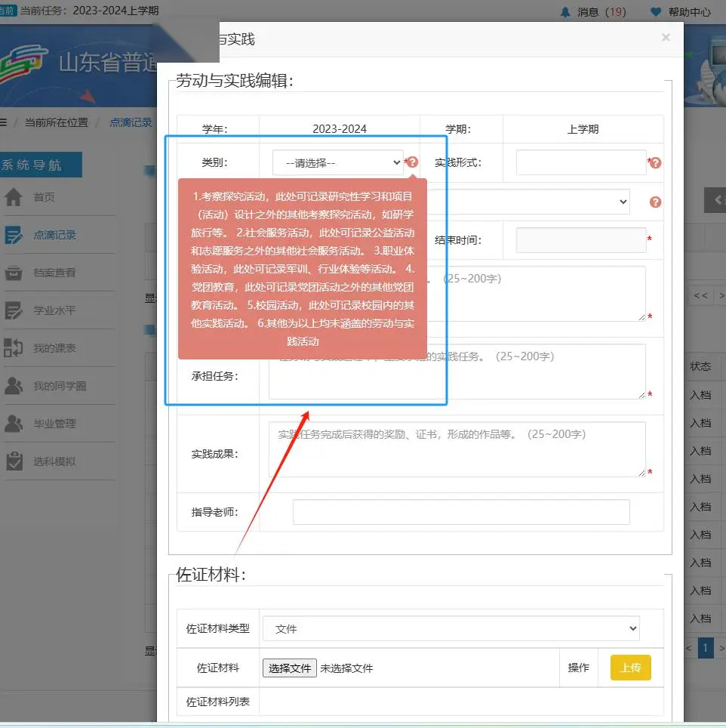Open 档案查看 in system navigation
The image size is (726, 728).
click(55, 273)
